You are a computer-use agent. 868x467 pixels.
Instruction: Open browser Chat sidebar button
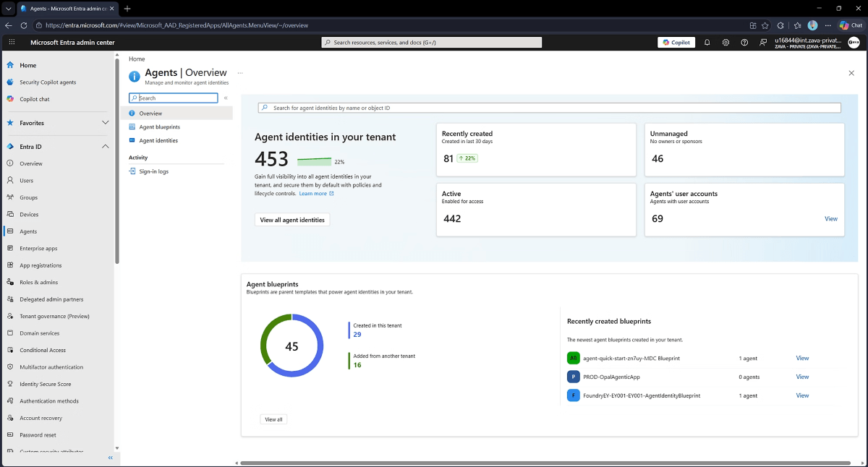tap(851, 25)
